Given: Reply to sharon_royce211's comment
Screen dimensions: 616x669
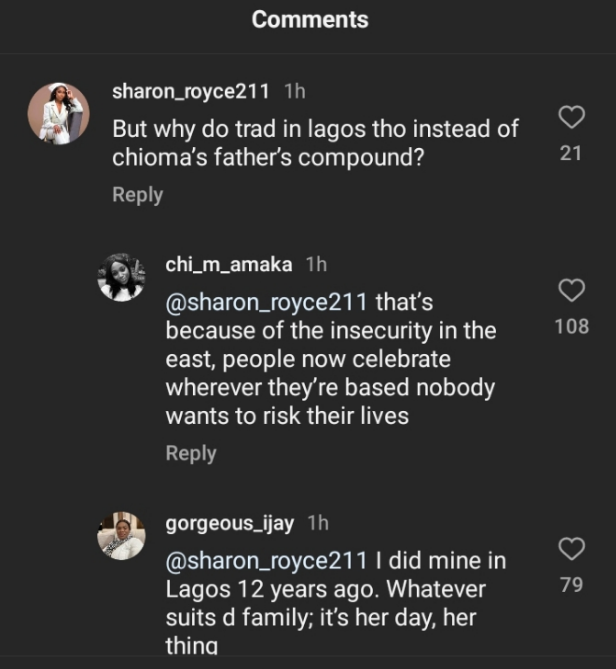Looking at the screenshot, I should click(137, 195).
